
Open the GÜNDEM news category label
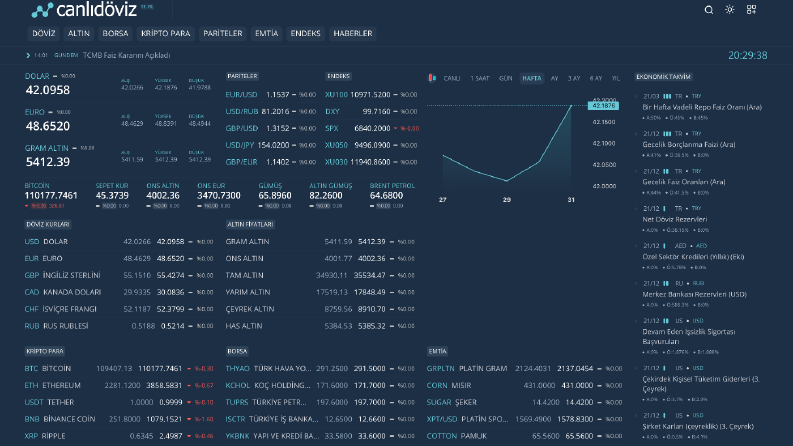[66, 55]
